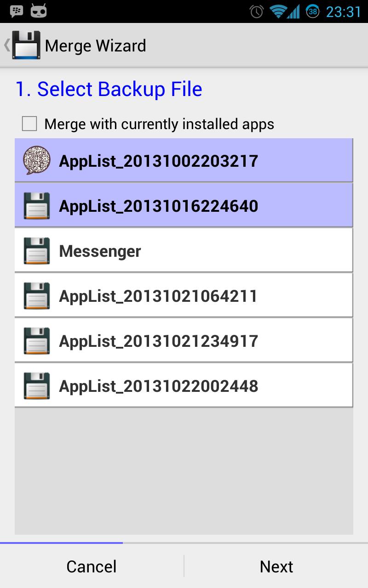Tap the 23:31 clock in status bar
This screenshot has width=368, height=588.
point(343,11)
